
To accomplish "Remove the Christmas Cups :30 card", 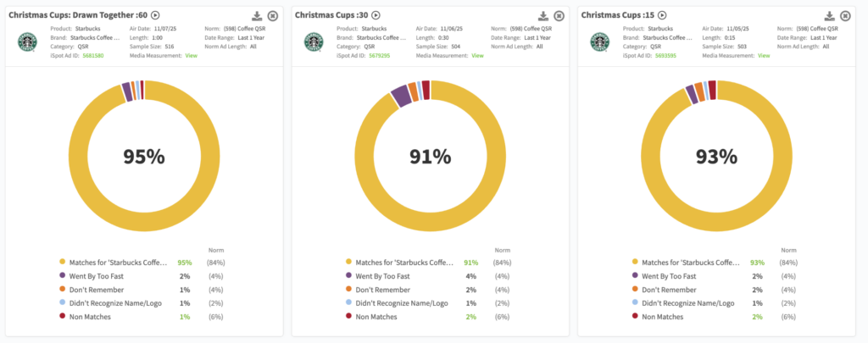I will click(x=559, y=16).
